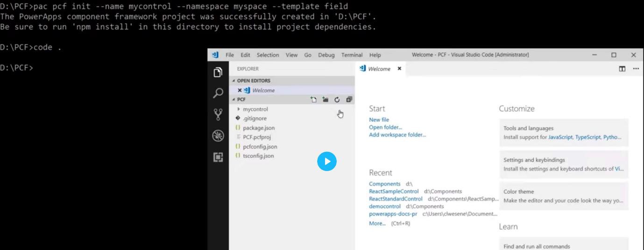Click Find and run all commands card

564,244
